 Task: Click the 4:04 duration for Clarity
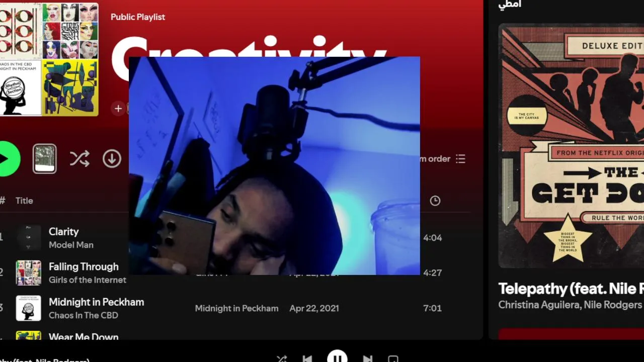(433, 237)
